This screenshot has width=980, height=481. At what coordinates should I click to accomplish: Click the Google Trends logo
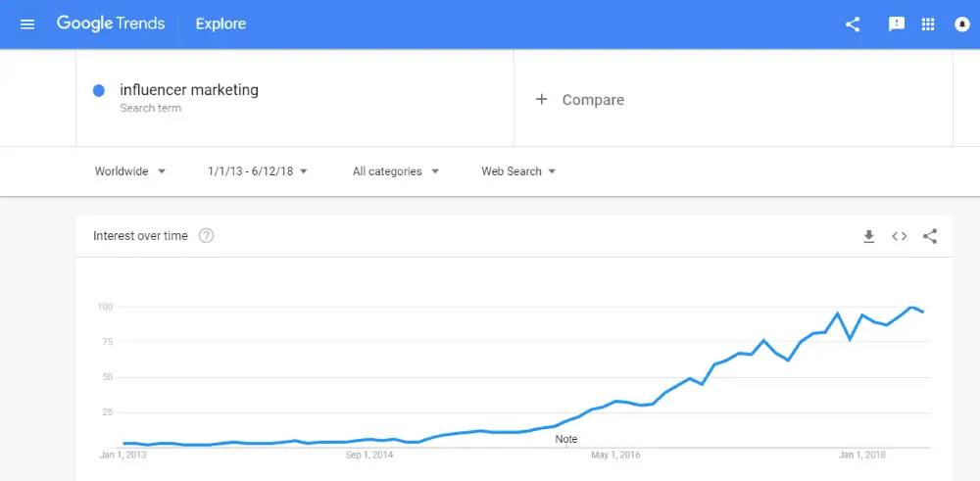point(110,24)
